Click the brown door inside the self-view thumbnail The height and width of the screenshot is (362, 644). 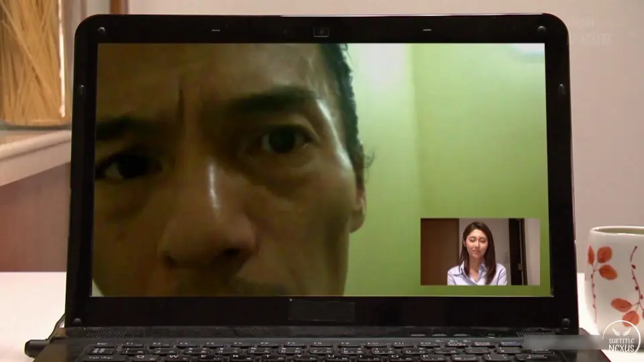439,251
